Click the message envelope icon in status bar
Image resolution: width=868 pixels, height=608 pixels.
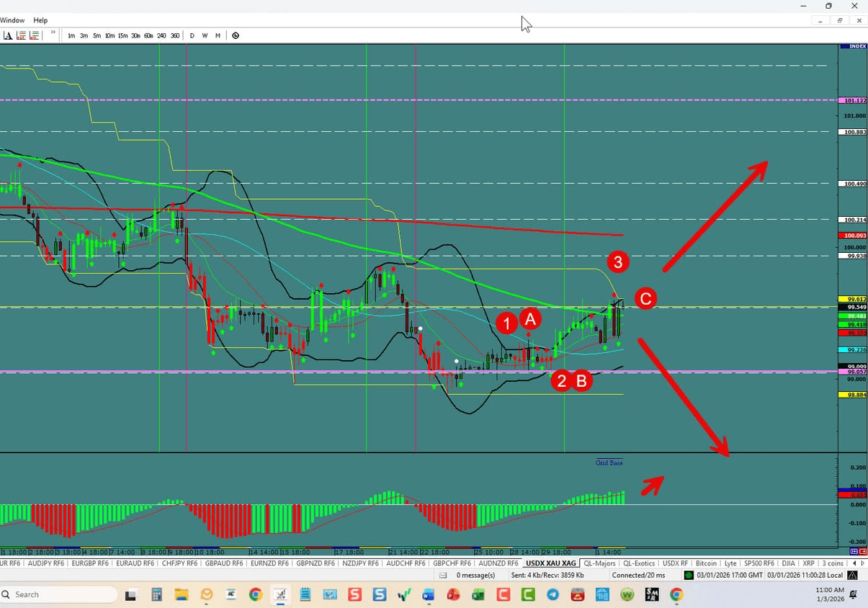(x=443, y=575)
